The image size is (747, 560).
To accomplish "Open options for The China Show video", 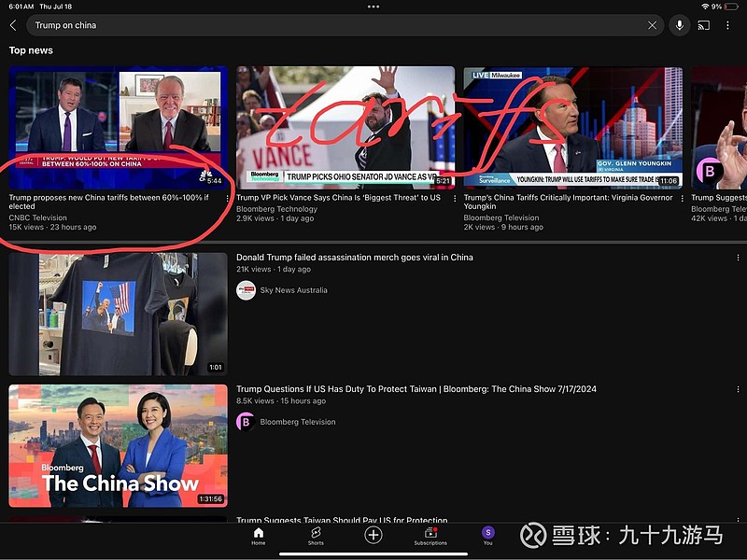I will (x=738, y=389).
